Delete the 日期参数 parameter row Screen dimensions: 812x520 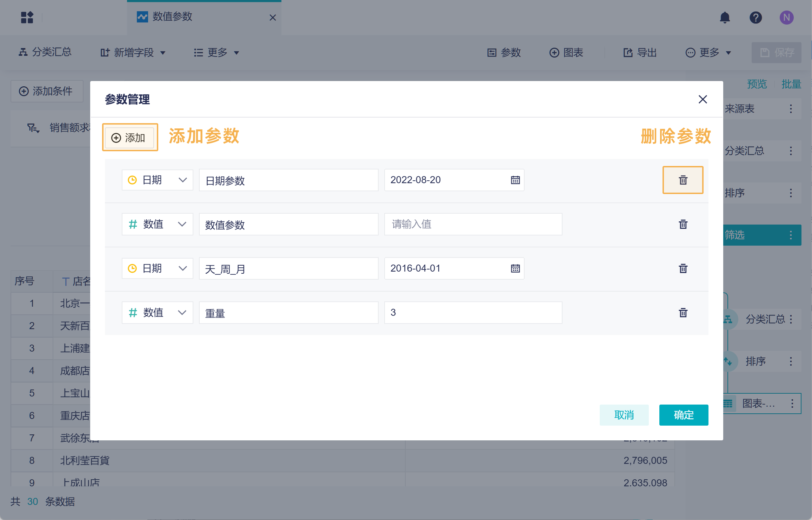683,180
